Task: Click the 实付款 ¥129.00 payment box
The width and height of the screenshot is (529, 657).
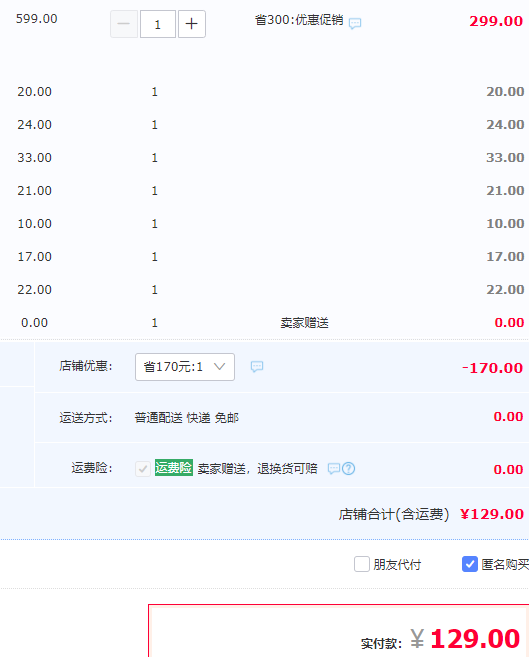Action: pyautogui.click(x=339, y=631)
